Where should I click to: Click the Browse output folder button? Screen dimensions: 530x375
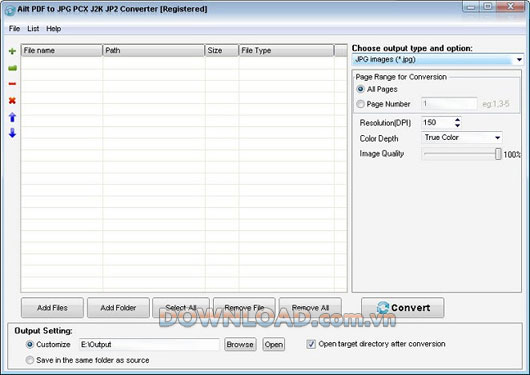click(x=240, y=344)
